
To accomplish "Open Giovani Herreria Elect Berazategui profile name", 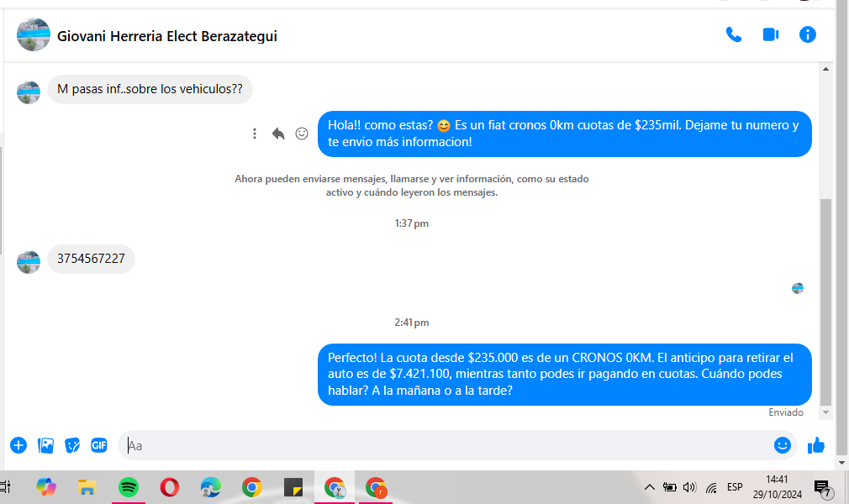I will tap(166, 36).
